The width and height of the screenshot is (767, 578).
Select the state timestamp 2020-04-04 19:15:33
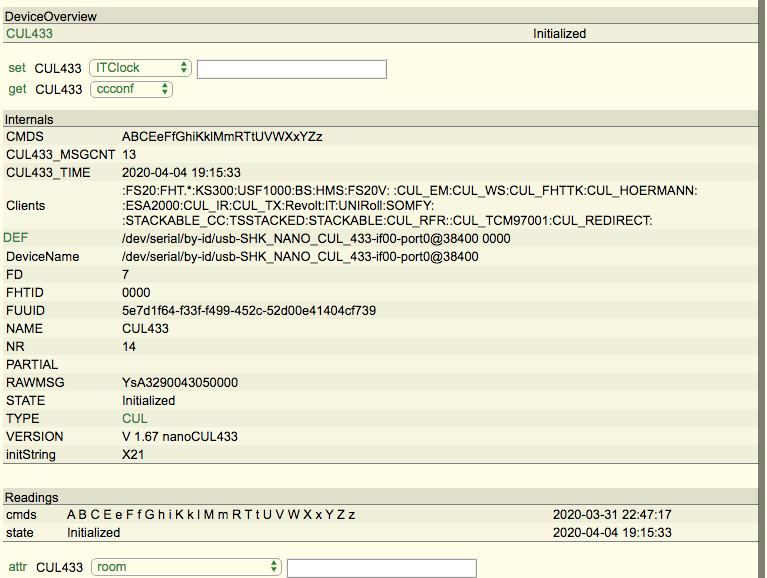tap(612, 533)
